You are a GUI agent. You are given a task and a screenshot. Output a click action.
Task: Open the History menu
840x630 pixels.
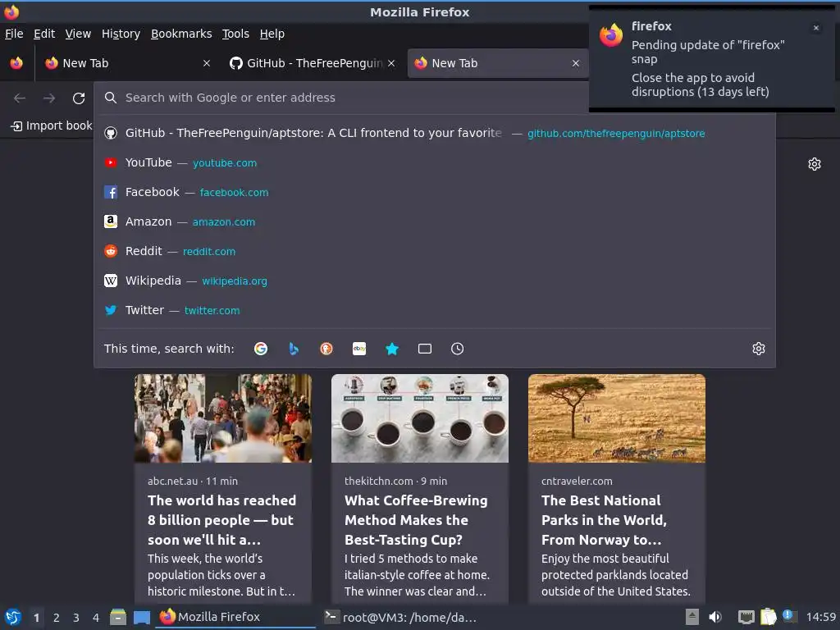point(121,34)
